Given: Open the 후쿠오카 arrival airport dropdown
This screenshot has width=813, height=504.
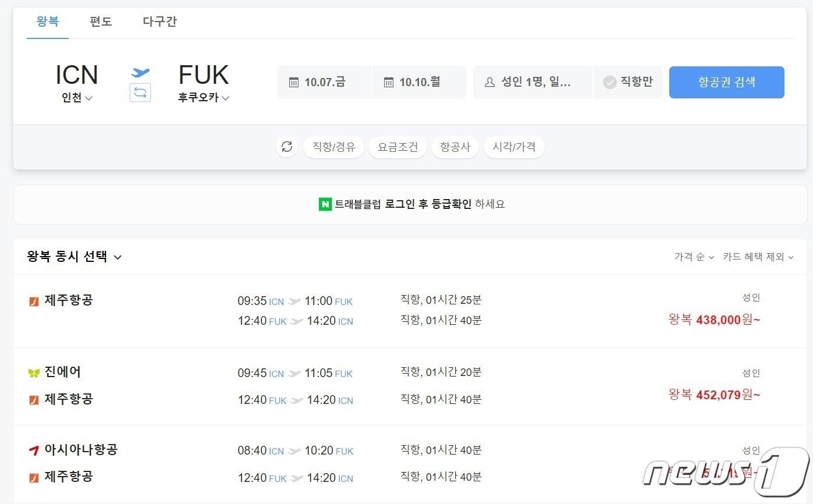Looking at the screenshot, I should click(x=204, y=98).
